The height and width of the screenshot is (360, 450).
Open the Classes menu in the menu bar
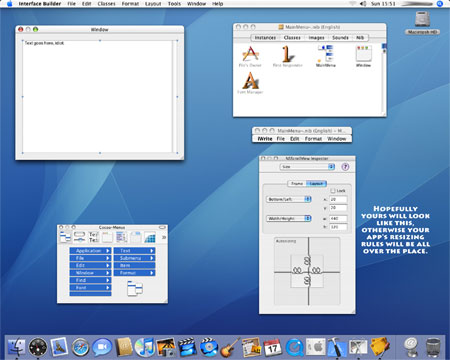[x=106, y=4]
